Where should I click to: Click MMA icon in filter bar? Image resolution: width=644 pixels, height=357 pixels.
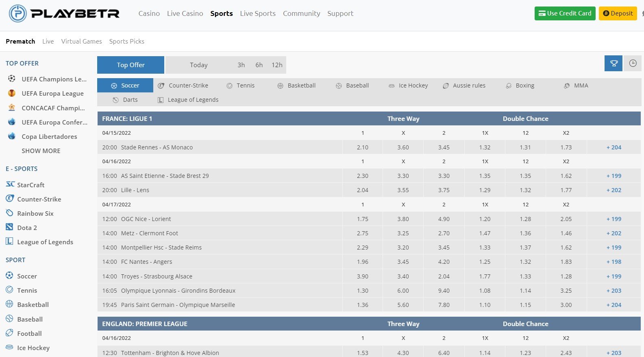coord(567,85)
